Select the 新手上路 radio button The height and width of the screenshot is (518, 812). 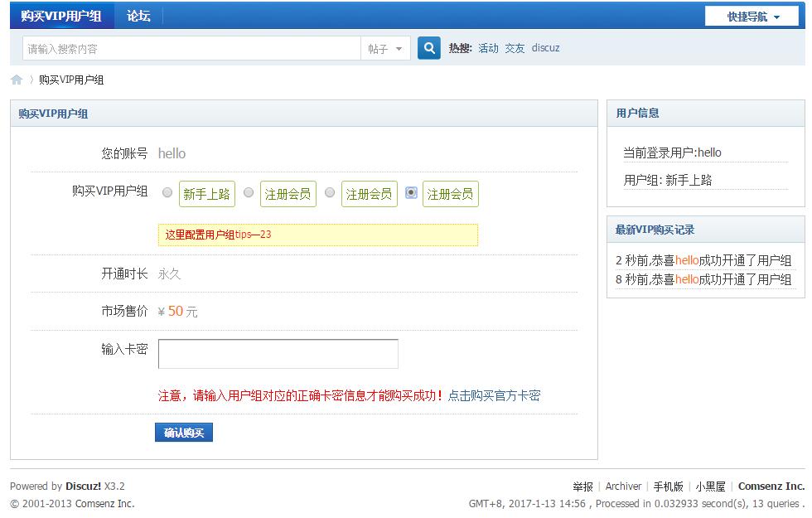167,193
